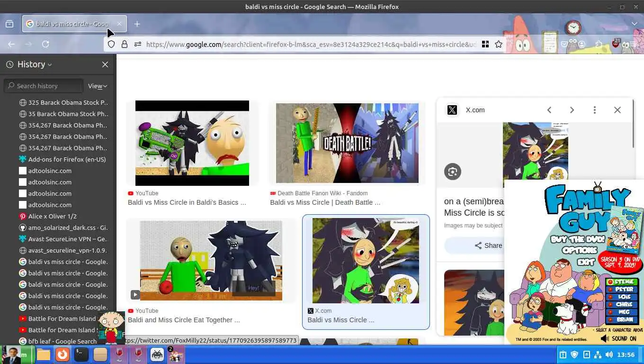Show previous image in preview panel
Image resolution: width=644 pixels, height=364 pixels.
[549, 110]
